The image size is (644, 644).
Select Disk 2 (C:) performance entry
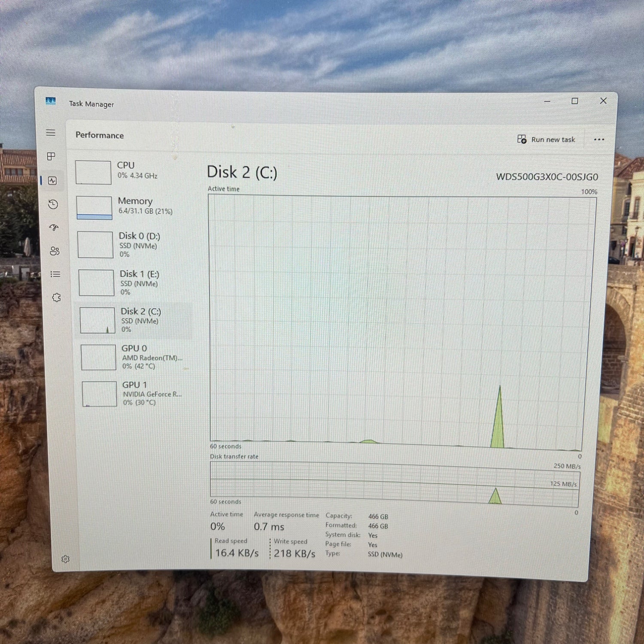click(x=134, y=320)
